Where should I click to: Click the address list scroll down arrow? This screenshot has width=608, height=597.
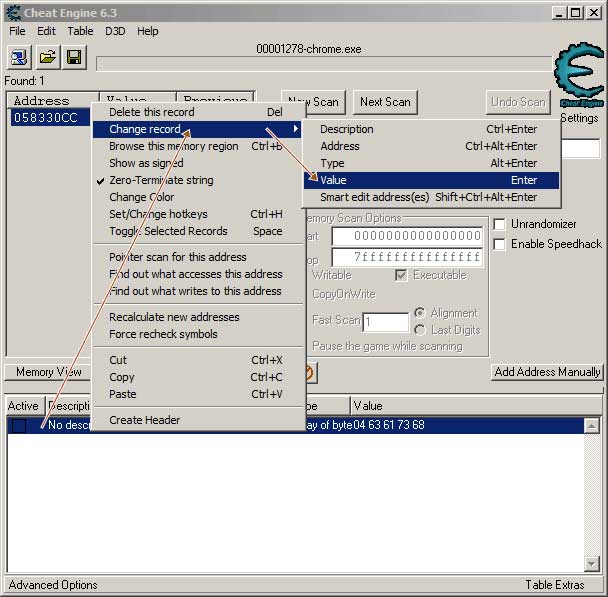[592, 563]
